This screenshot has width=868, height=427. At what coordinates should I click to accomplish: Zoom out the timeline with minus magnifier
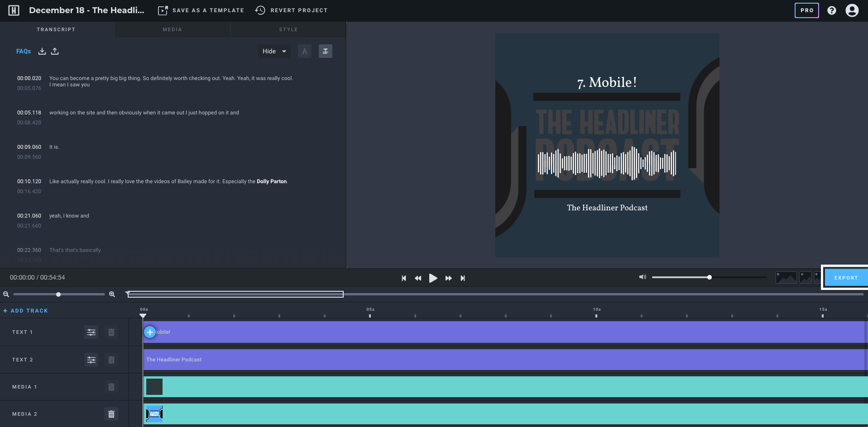pos(6,294)
